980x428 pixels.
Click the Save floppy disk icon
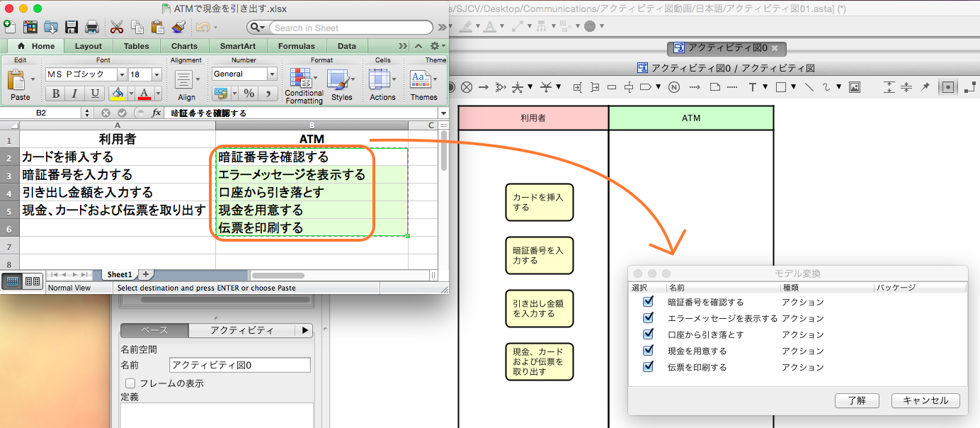click(x=72, y=28)
